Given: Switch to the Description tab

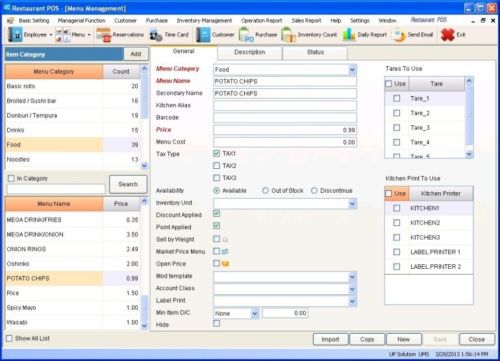Looking at the screenshot, I should pos(250,52).
